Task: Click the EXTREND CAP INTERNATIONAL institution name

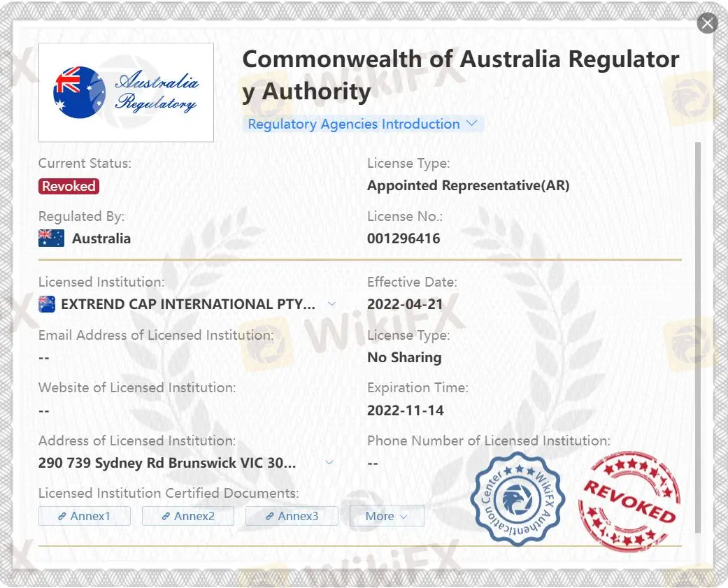Action: (187, 304)
